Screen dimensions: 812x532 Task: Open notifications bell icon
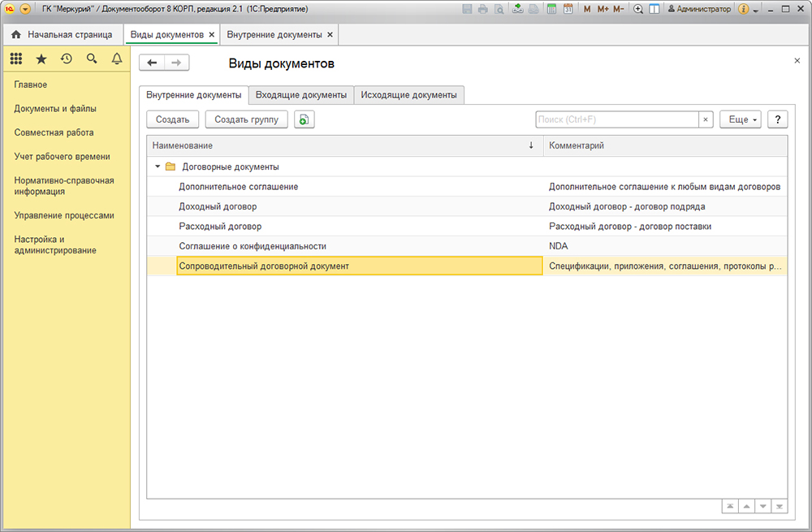click(x=117, y=58)
